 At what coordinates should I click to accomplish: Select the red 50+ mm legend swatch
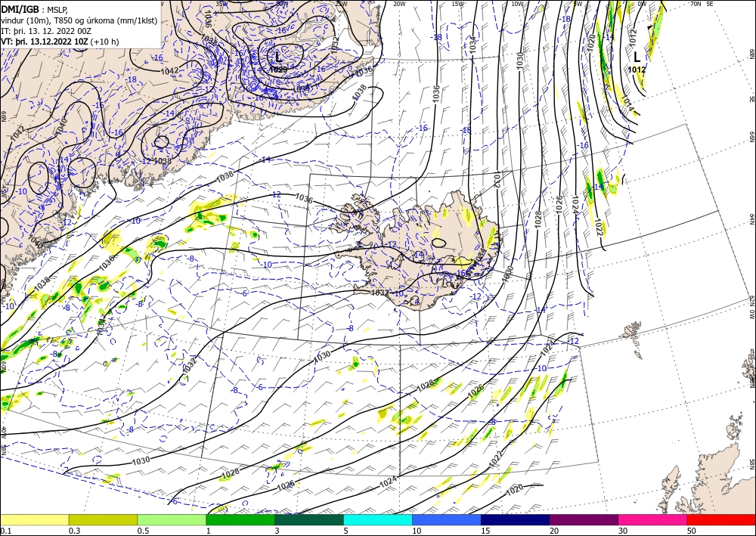pyautogui.click(x=721, y=519)
